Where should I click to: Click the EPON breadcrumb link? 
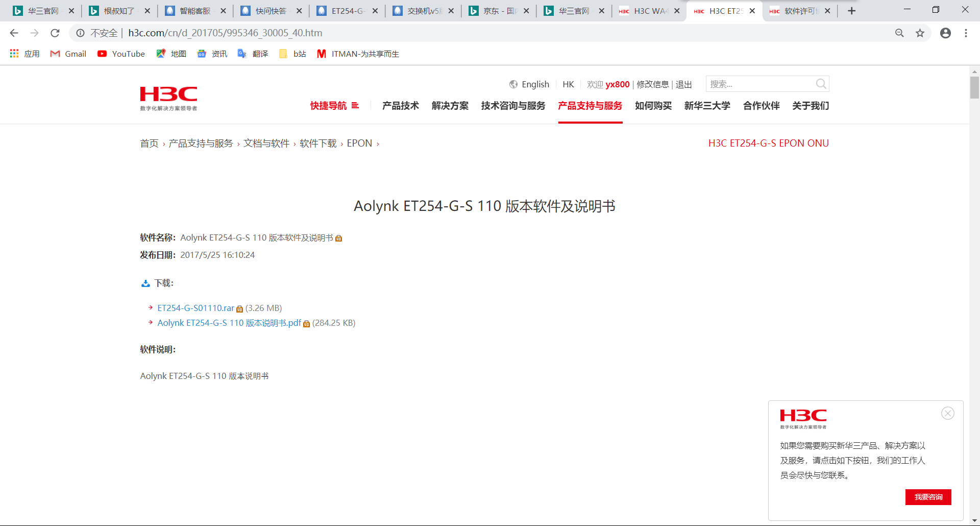click(359, 144)
